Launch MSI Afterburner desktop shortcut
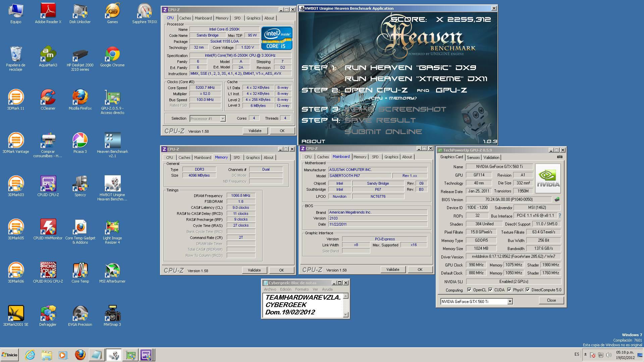This screenshot has height=362, width=644. (112, 273)
